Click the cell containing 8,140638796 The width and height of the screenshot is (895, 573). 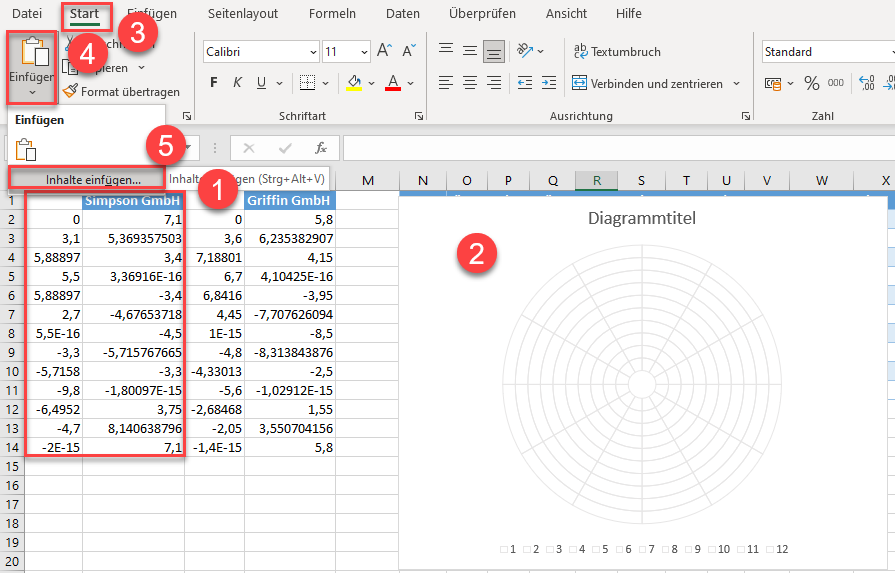pyautogui.click(x=133, y=428)
